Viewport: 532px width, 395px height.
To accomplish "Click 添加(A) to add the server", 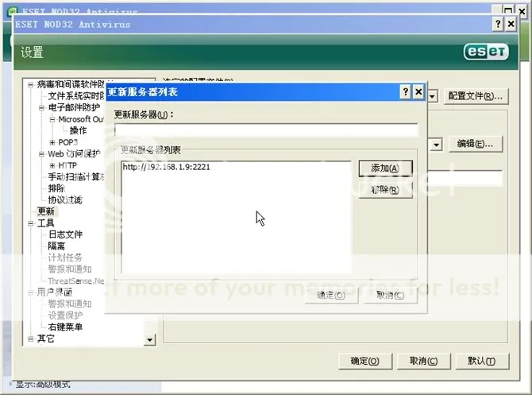I will (385, 168).
